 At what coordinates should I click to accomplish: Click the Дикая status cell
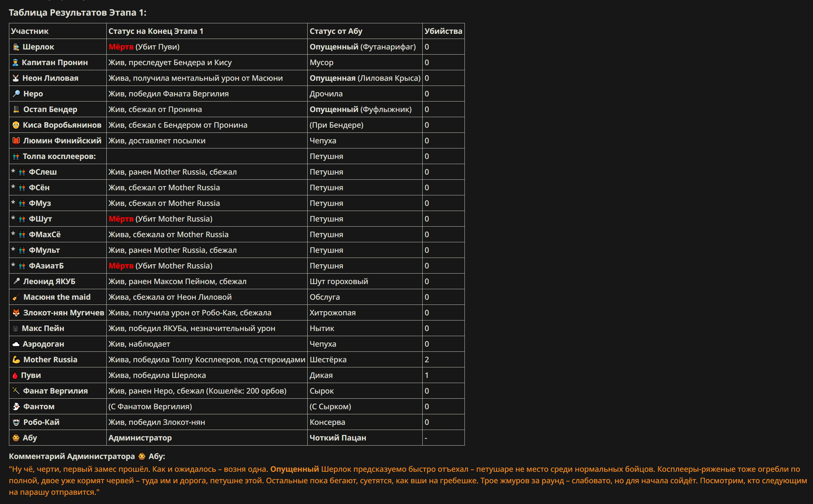pos(364,376)
